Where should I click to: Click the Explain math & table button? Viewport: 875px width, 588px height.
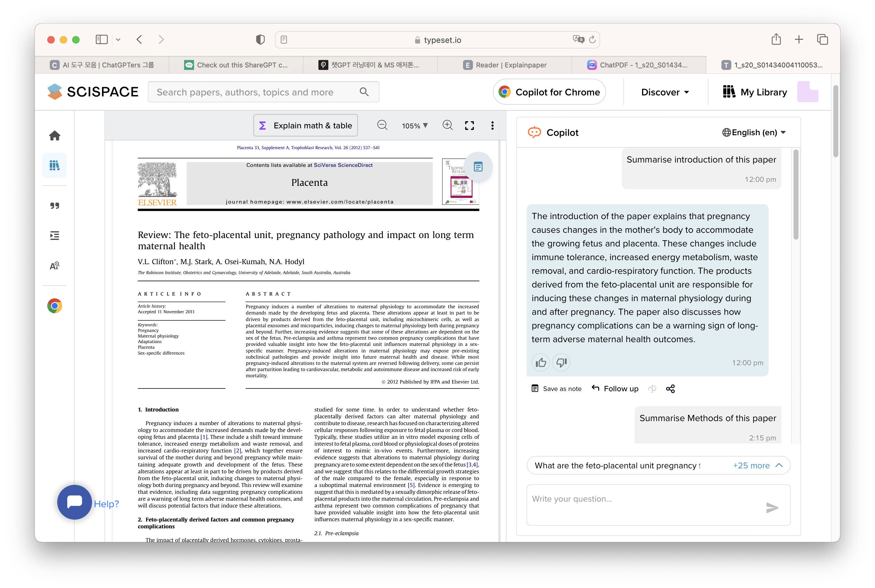click(x=305, y=126)
